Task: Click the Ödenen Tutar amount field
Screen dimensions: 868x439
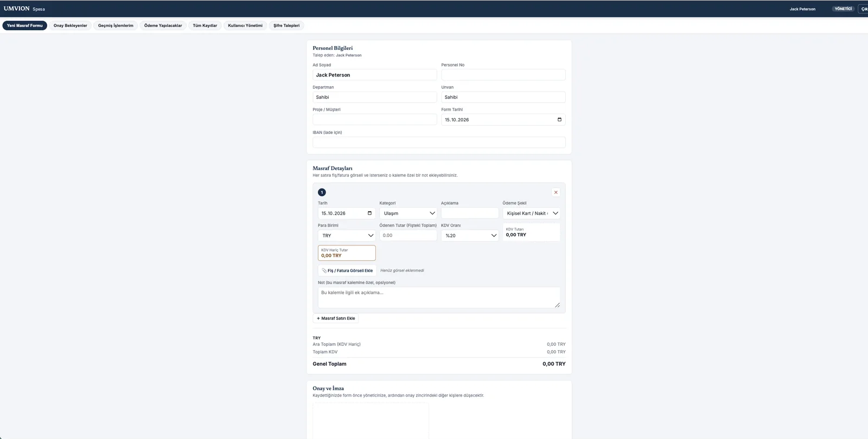Action: (408, 235)
